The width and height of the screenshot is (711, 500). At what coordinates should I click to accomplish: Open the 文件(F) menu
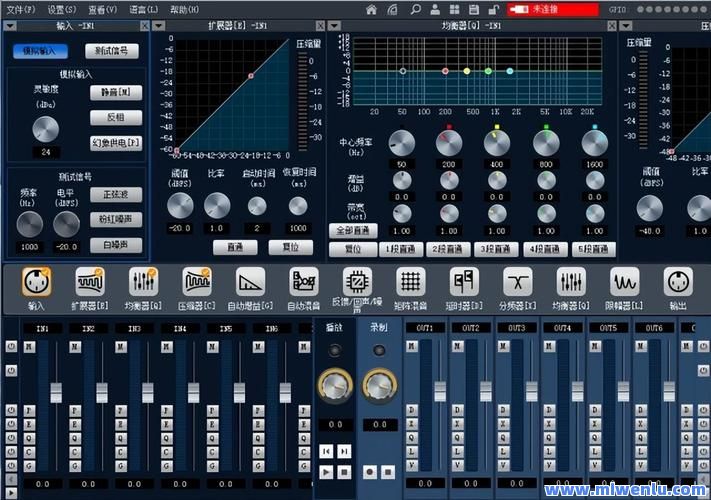(20, 9)
